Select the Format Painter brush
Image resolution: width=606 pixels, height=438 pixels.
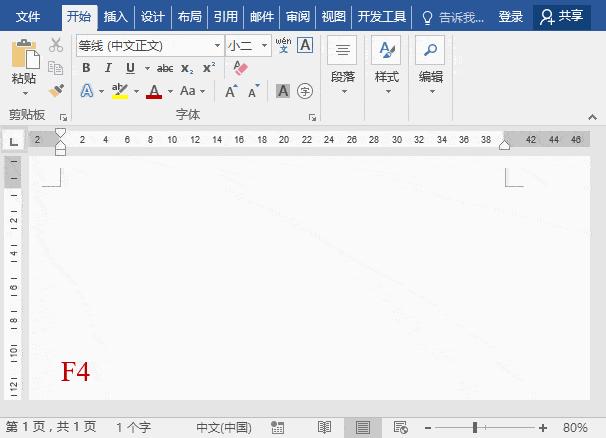point(56,91)
